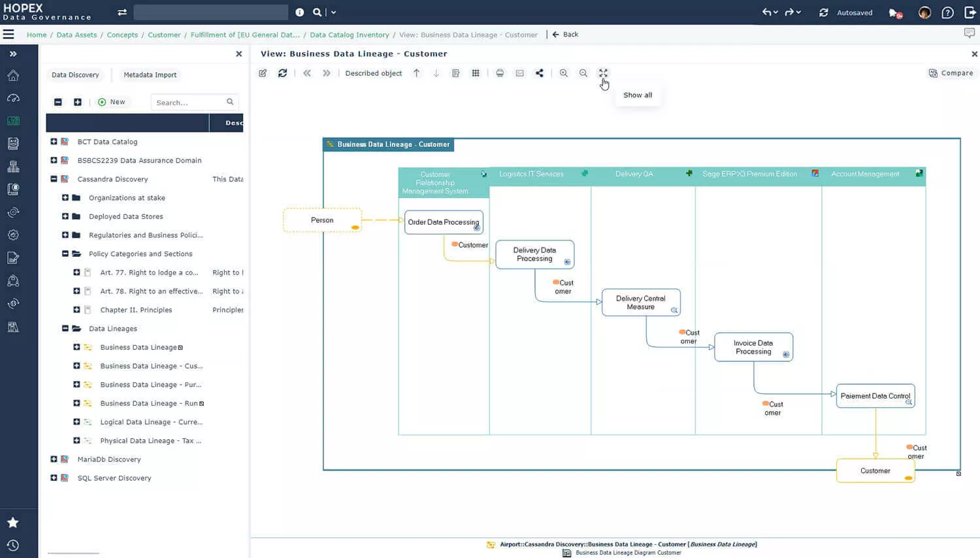Collapse all tree nodes with minus button
The width and height of the screenshot is (980, 558).
pos(58,102)
